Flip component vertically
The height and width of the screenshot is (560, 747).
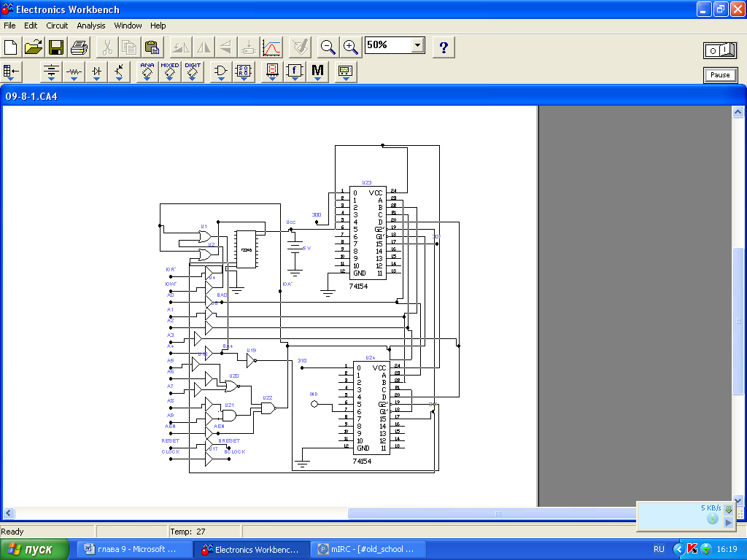click(226, 47)
